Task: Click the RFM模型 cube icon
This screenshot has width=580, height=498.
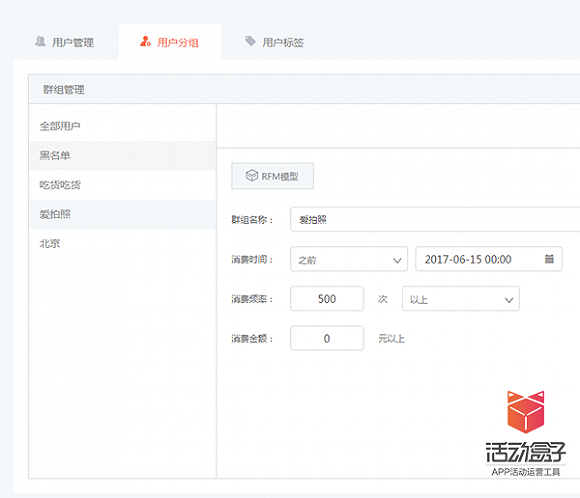Action: click(x=252, y=175)
